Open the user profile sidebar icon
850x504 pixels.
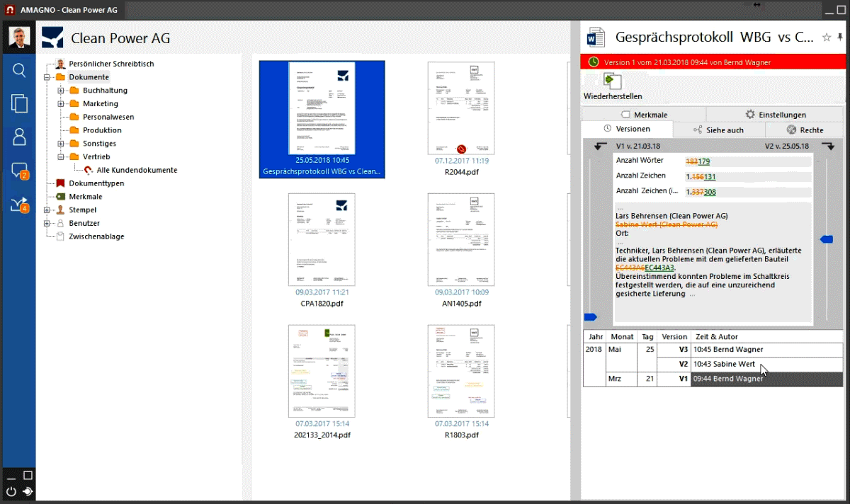pos(19,137)
